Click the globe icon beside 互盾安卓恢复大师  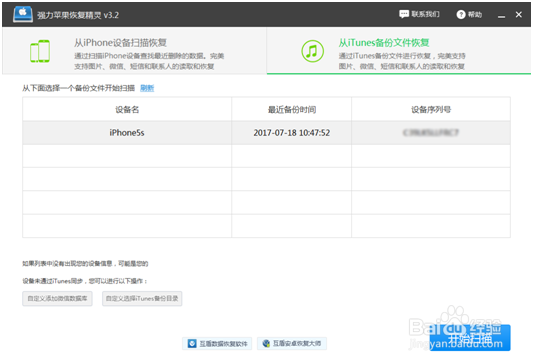pos(266,344)
